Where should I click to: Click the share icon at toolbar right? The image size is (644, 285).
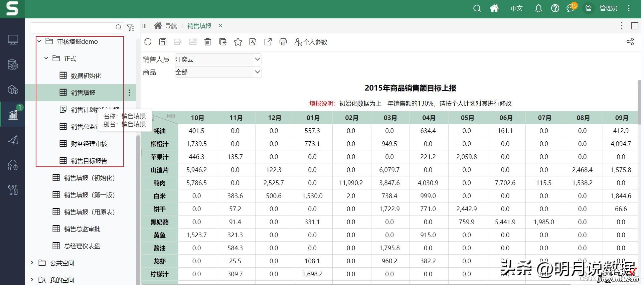point(630,42)
